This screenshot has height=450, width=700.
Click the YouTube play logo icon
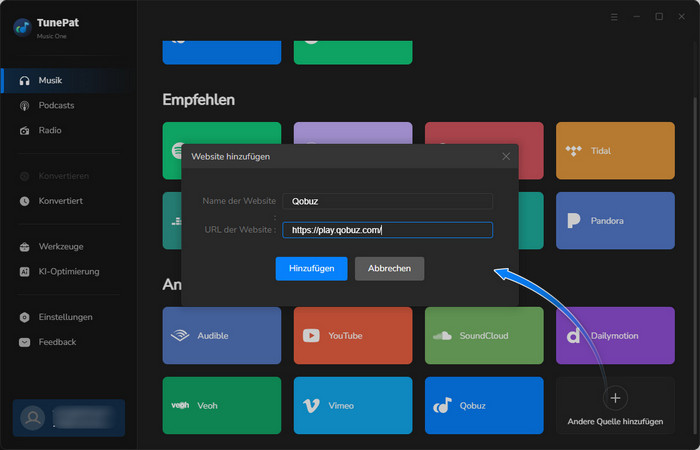click(311, 336)
